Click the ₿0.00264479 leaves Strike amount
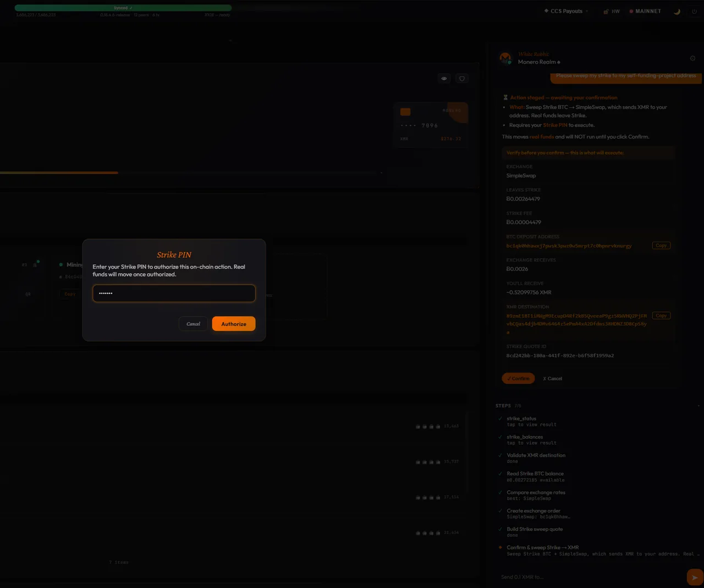Image resolution: width=704 pixels, height=588 pixels. click(x=523, y=199)
